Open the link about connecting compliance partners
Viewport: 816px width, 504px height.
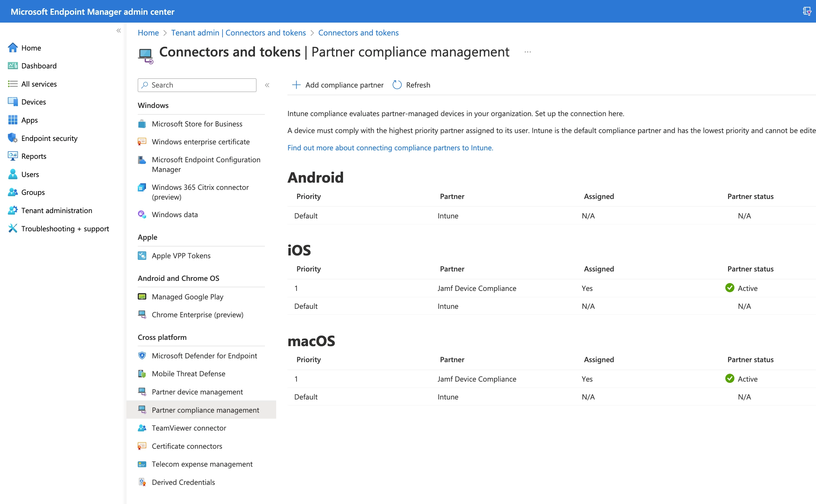coord(390,148)
